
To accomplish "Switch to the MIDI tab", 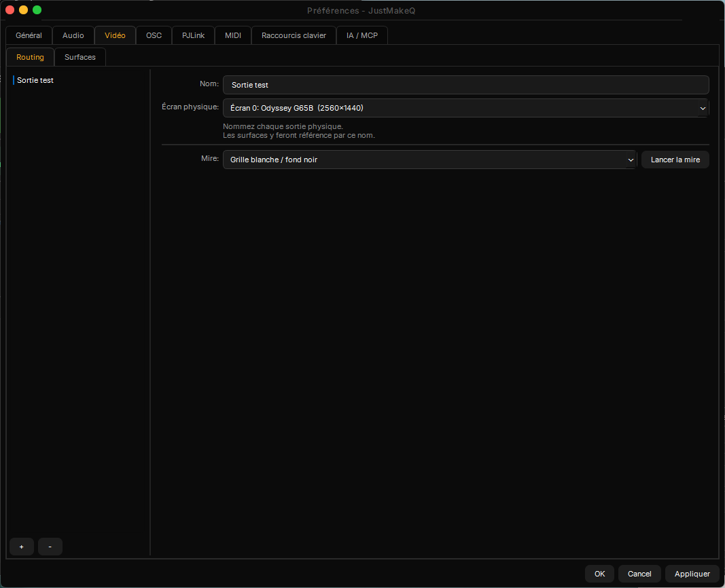I will (x=233, y=35).
